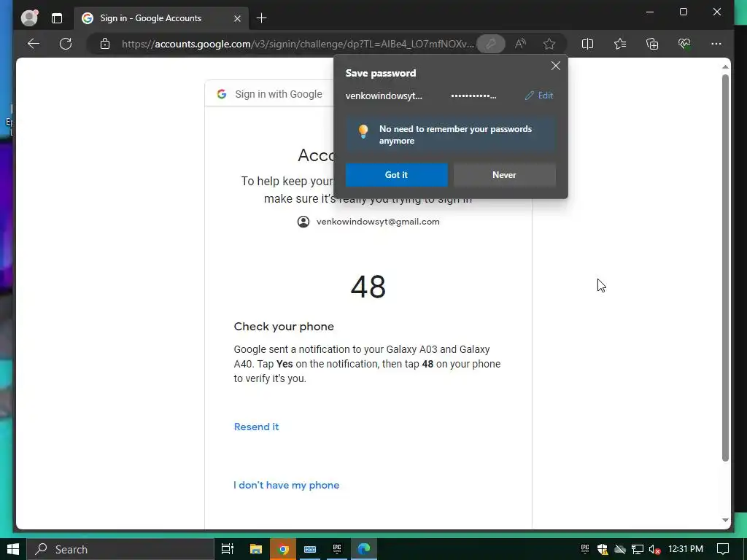Screen dimensions: 747x560
Task: Click the large verification number 48
Action: [368, 287]
